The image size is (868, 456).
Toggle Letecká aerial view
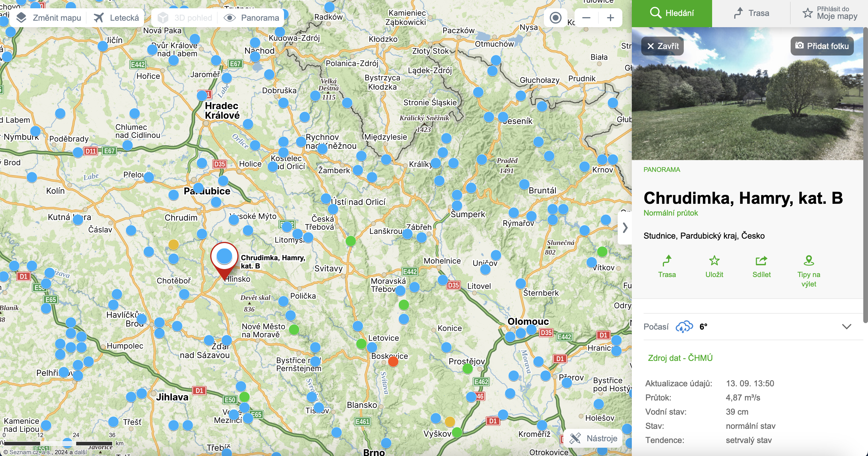[x=116, y=18]
